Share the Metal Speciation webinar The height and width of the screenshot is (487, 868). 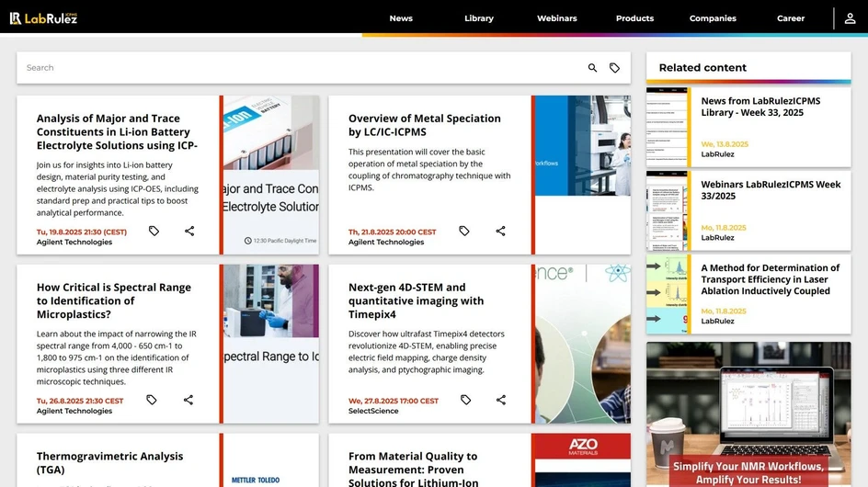coord(501,232)
